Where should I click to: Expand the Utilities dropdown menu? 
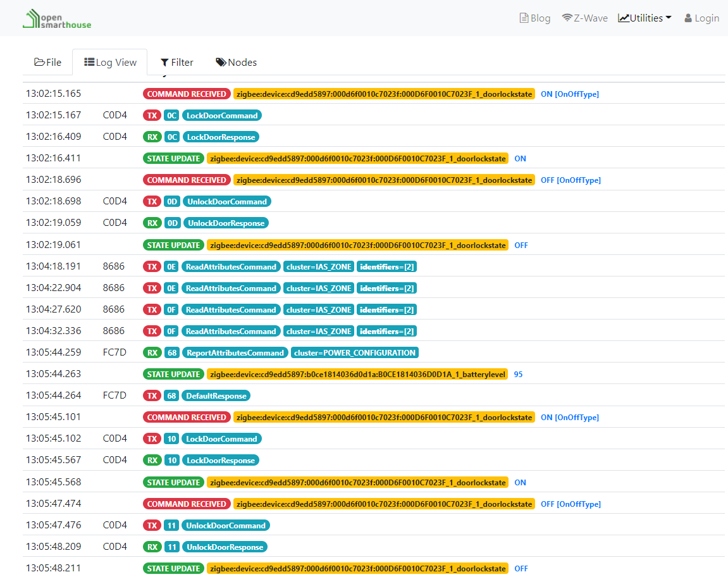(x=645, y=18)
